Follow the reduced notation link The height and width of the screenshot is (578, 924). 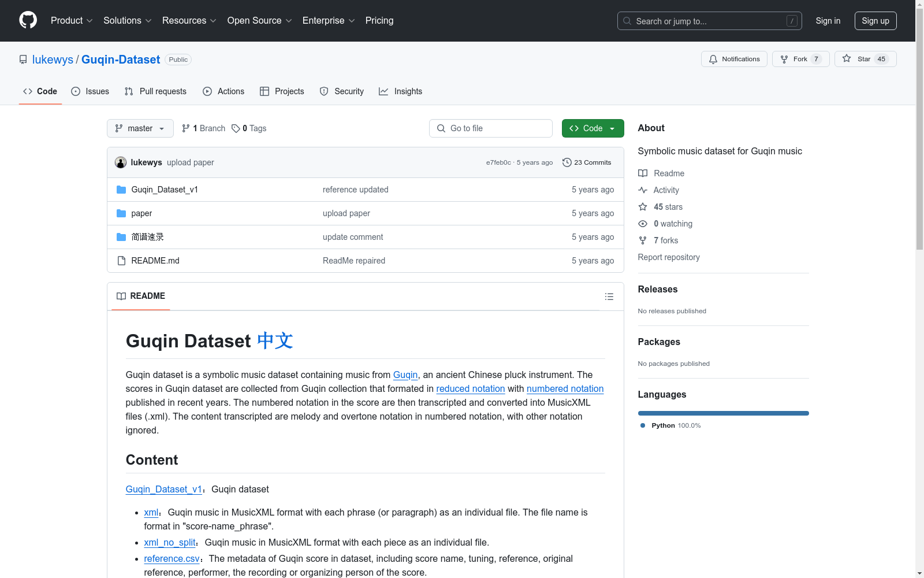tap(471, 388)
